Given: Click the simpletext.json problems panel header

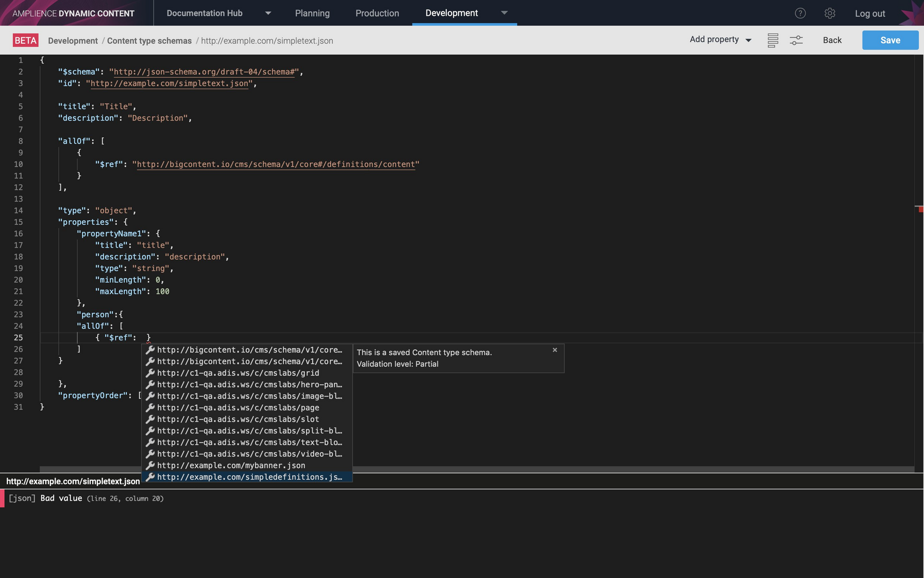Looking at the screenshot, I should tap(73, 481).
